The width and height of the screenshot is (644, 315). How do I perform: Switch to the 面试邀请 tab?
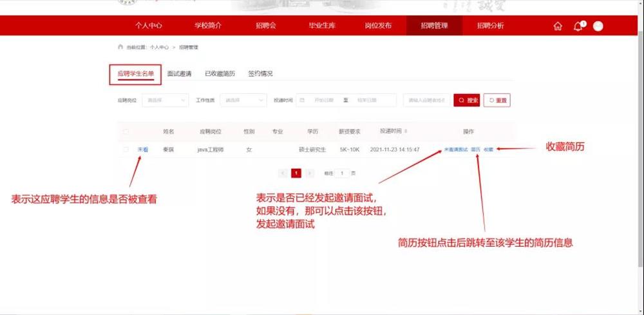click(179, 73)
